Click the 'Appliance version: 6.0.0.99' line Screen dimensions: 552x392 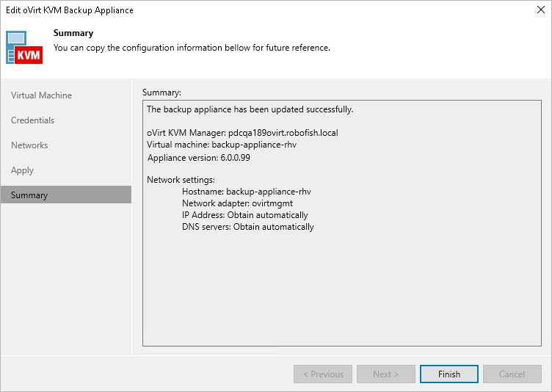coord(198,158)
